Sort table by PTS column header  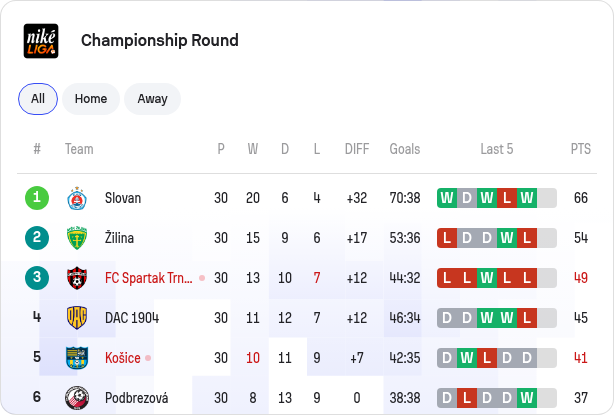coord(581,149)
